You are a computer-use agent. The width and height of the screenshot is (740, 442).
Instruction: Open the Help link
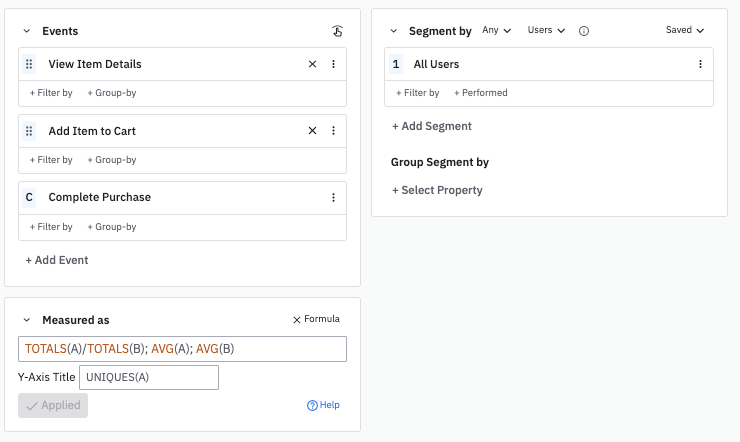323,405
